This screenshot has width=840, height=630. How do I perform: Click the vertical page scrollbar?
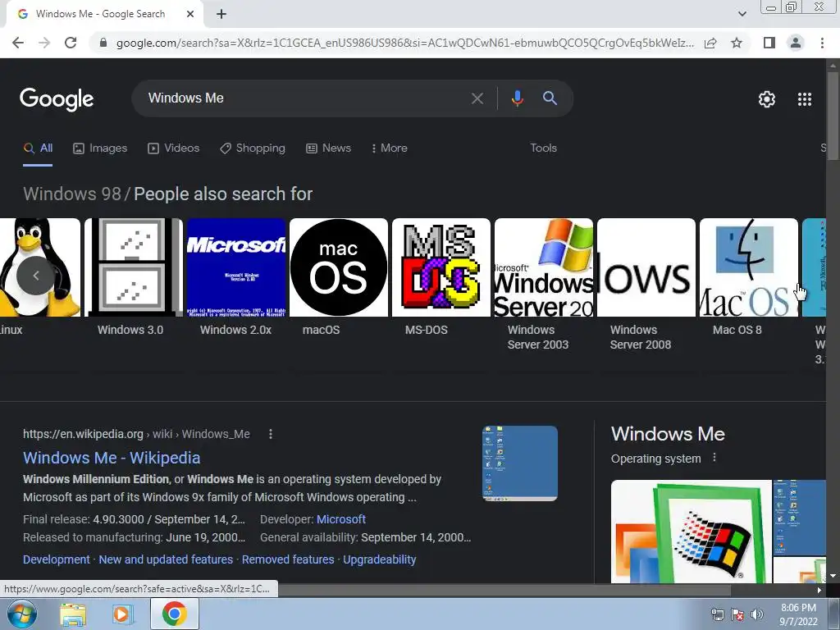[x=833, y=115]
